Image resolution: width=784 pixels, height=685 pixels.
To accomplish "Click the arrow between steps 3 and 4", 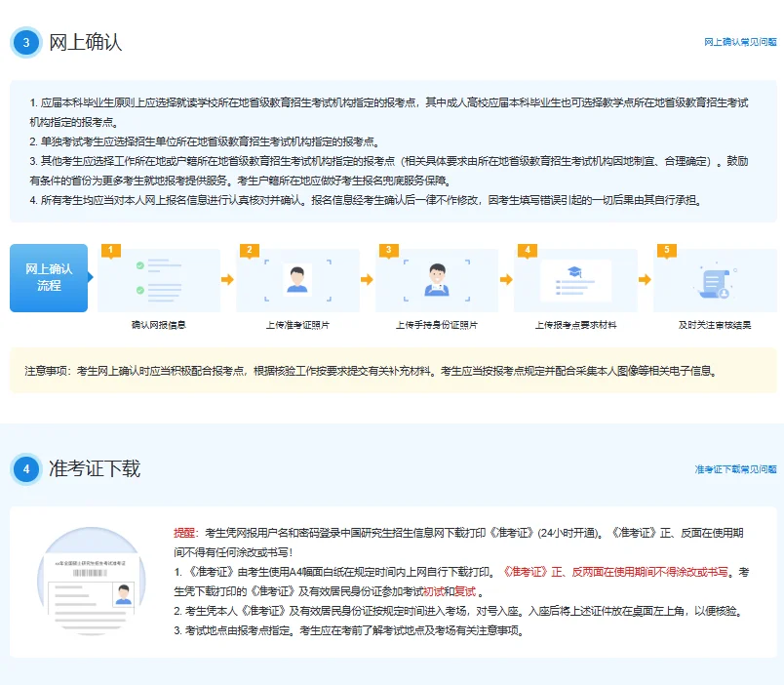I will [x=505, y=278].
